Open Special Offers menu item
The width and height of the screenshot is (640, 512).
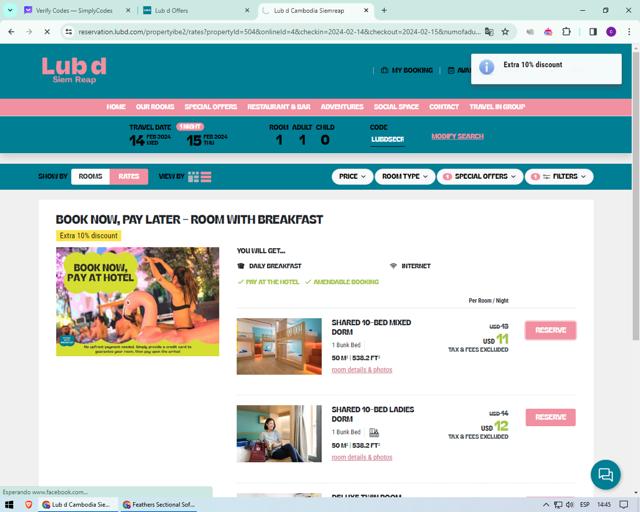(x=211, y=107)
